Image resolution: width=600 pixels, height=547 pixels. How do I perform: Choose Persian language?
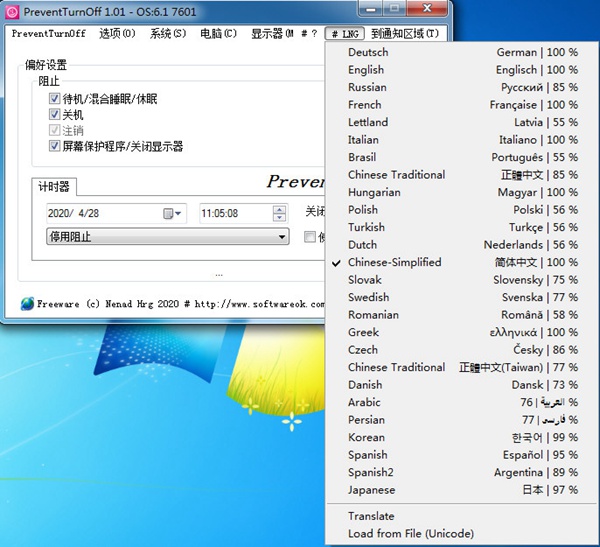(463, 420)
